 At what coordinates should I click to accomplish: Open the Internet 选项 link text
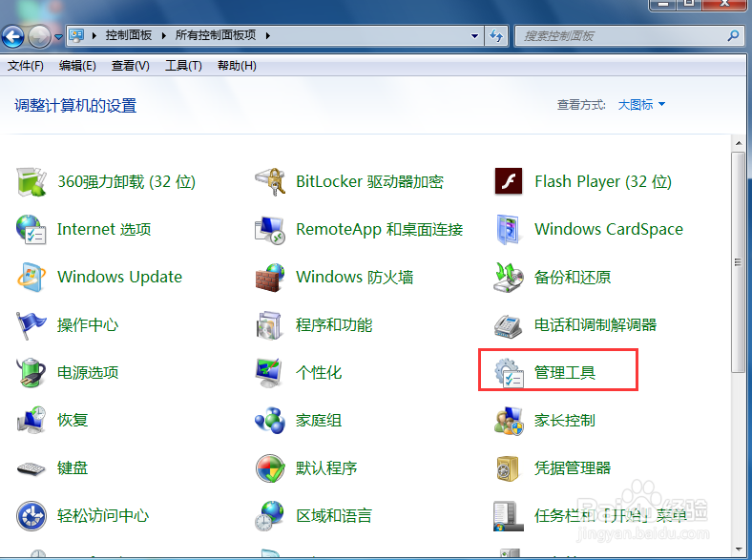point(104,229)
